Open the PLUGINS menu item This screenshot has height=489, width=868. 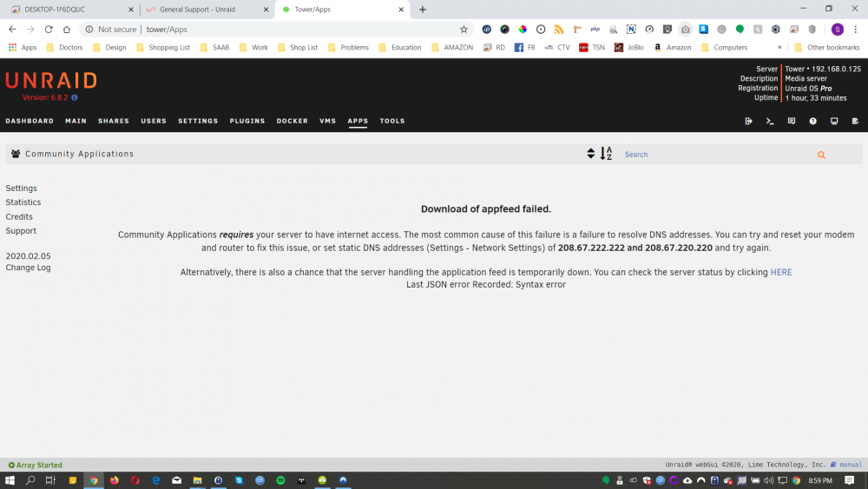[x=247, y=121]
